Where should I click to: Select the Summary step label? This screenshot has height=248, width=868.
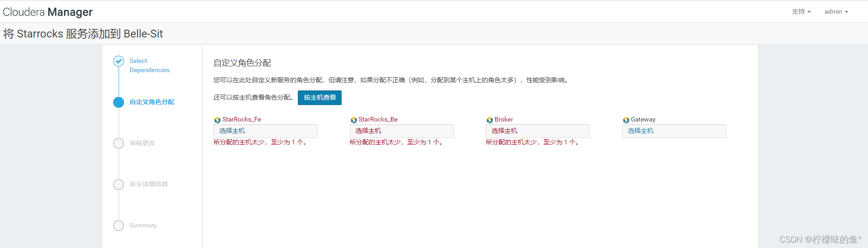tap(143, 225)
